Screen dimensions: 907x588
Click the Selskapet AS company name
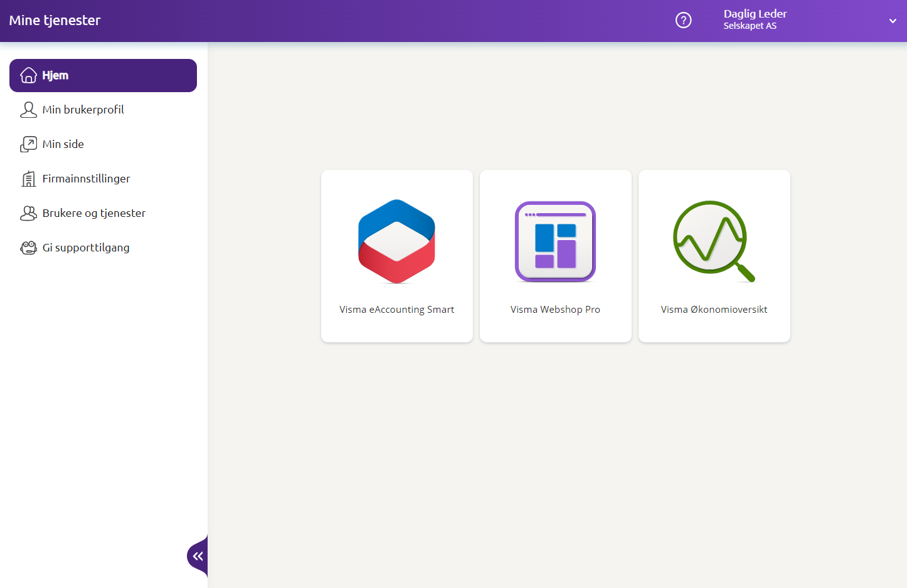(x=750, y=26)
